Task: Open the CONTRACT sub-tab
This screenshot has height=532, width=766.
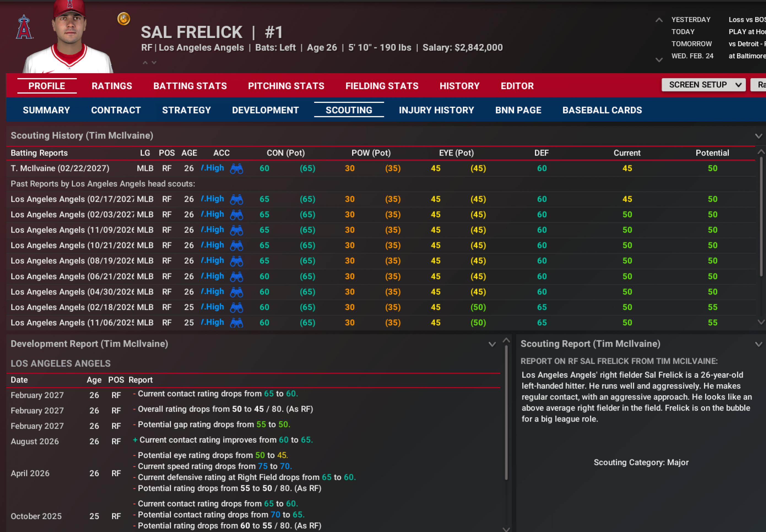Action: point(116,110)
